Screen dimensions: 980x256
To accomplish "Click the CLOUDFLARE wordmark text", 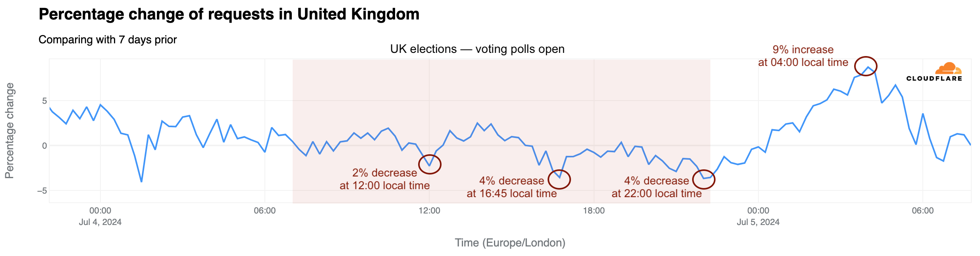I will point(934,79).
